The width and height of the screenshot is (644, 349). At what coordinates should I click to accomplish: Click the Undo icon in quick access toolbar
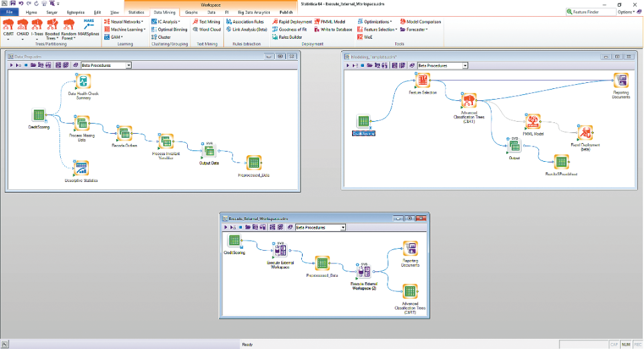point(21,3)
